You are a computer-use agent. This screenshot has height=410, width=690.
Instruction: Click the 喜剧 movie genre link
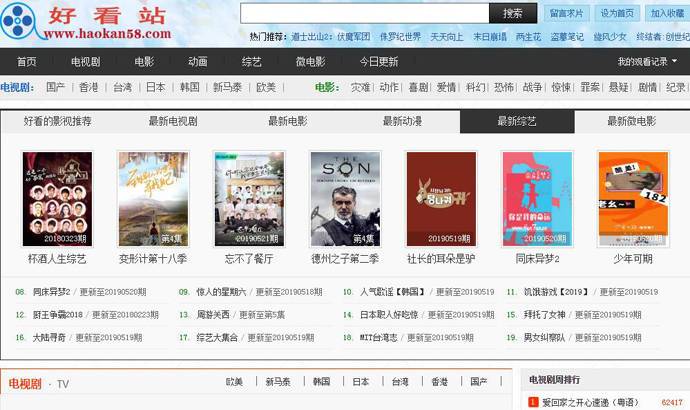[x=418, y=87]
